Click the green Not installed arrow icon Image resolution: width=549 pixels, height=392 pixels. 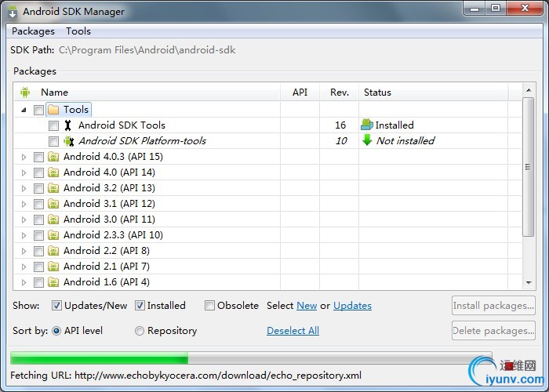tap(367, 140)
